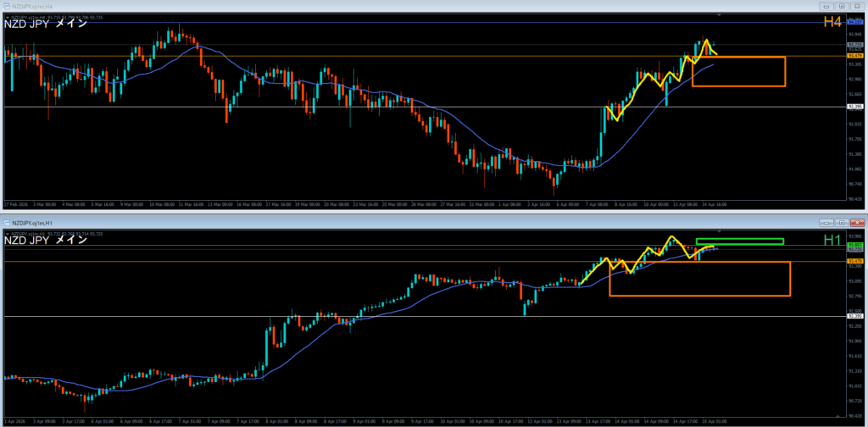868x427 pixels.
Task: Click the chart shift triangle on H4 chart
Action: tap(719, 15)
